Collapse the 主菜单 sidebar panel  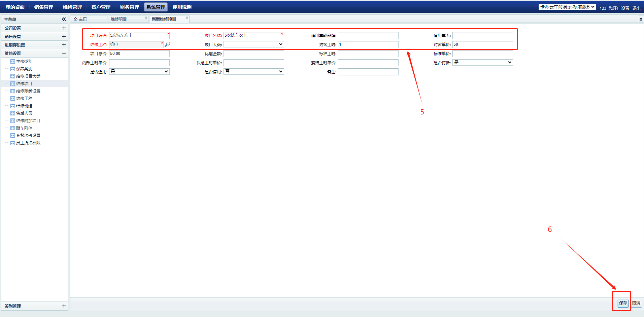coord(64,19)
